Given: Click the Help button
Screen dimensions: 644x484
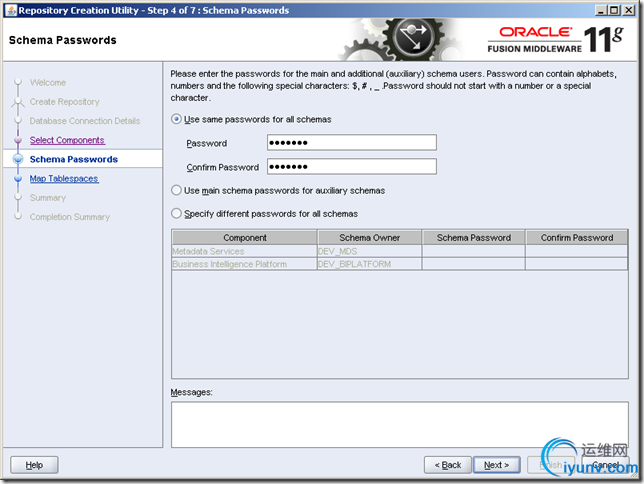Looking at the screenshot, I should tap(34, 465).
